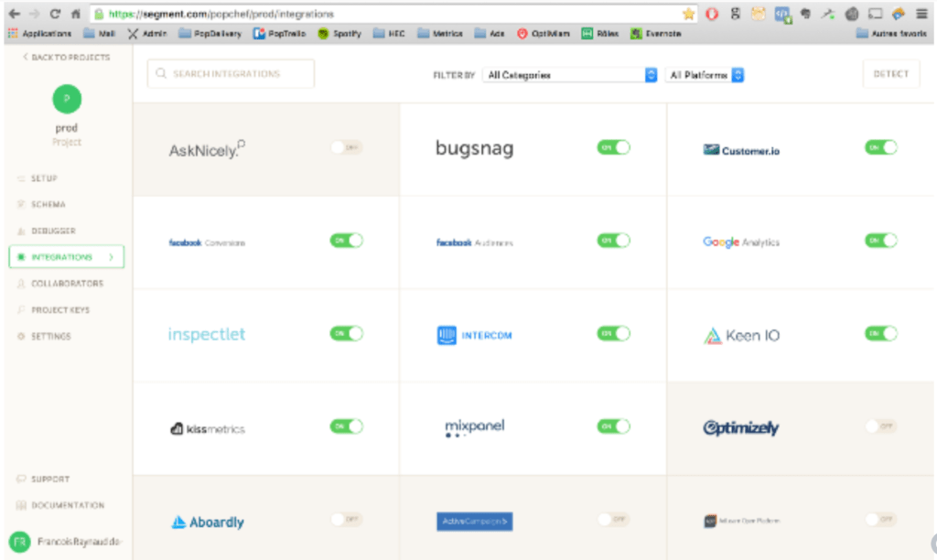Open the PopTrello bookmark
937x560 pixels.
(279, 34)
